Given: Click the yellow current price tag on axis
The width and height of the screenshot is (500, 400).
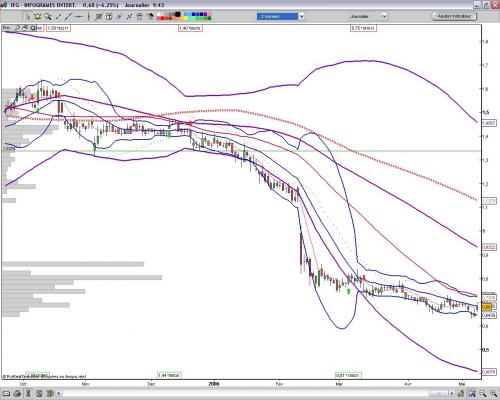Looking at the screenshot, I should [x=488, y=307].
